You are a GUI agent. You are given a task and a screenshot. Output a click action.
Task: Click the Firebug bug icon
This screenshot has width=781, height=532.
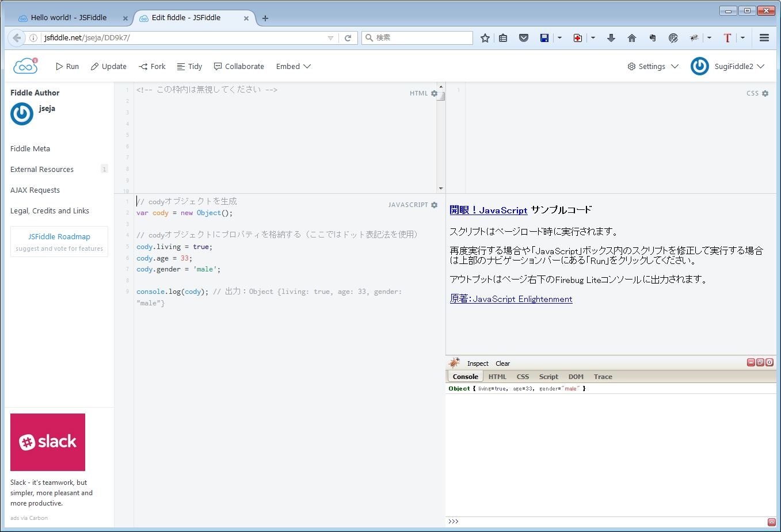(455, 363)
